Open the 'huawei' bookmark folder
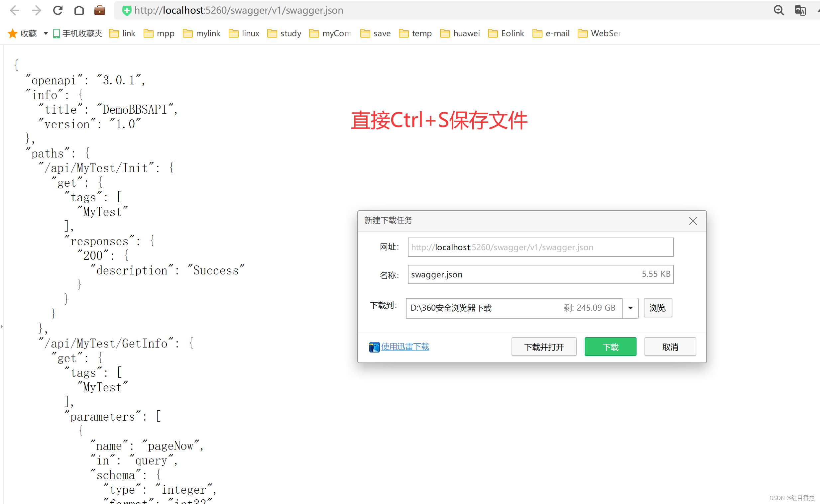 click(x=459, y=33)
